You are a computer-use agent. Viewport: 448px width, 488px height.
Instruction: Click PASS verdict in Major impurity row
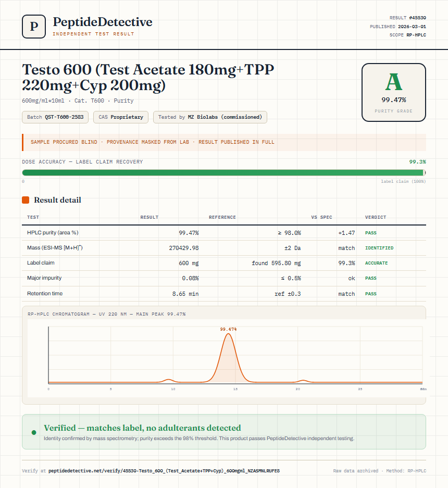coord(371,278)
